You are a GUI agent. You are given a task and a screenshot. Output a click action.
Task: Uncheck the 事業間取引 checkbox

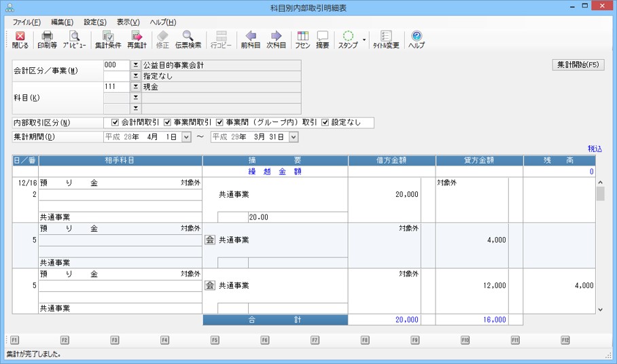click(168, 123)
